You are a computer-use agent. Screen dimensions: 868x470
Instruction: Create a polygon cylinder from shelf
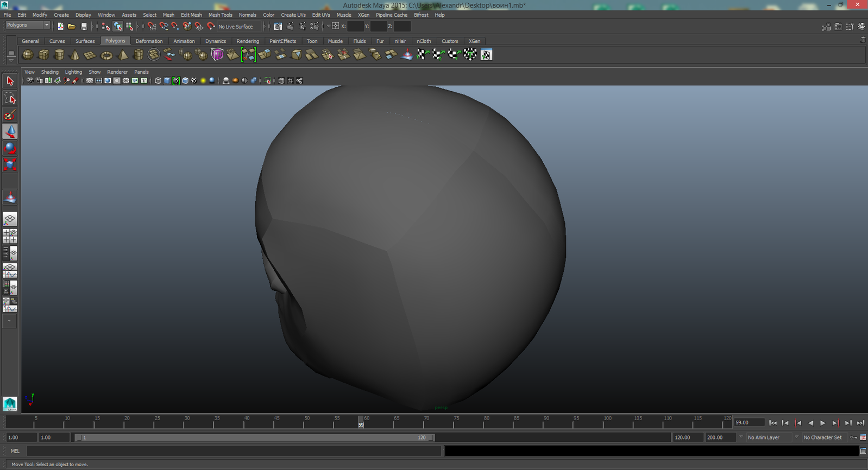point(59,54)
